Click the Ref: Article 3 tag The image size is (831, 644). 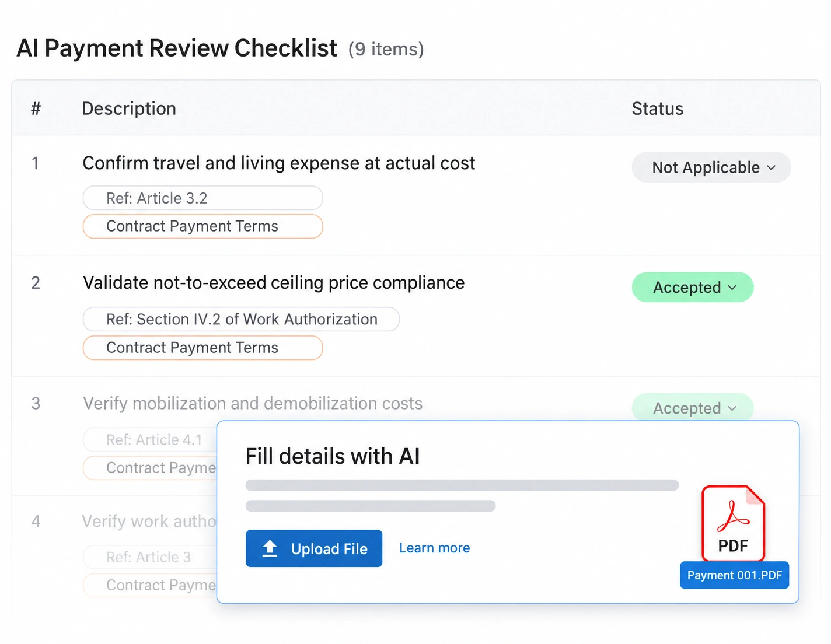150,557
